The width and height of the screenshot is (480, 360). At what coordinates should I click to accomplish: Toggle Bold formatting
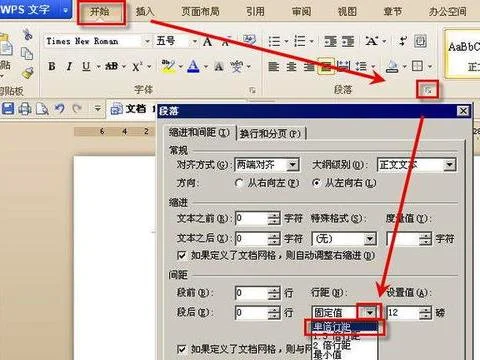click(52, 66)
